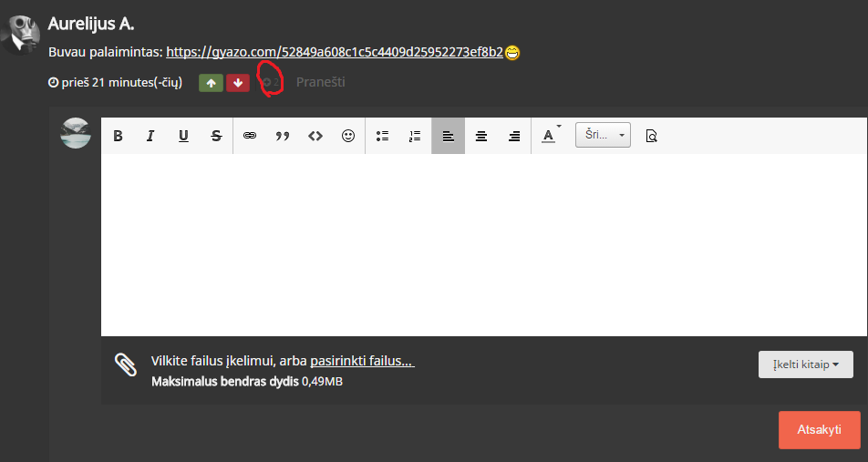The height and width of the screenshot is (462, 868).
Task: Click the laughing emoji in comment
Action: pyautogui.click(x=512, y=53)
